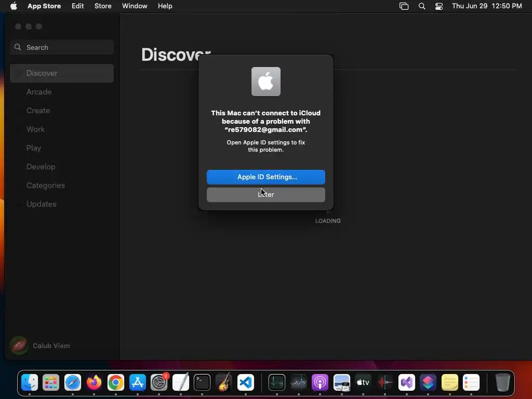Open Control Center in menu bar
The width and height of the screenshot is (532, 399).
pyautogui.click(x=439, y=6)
